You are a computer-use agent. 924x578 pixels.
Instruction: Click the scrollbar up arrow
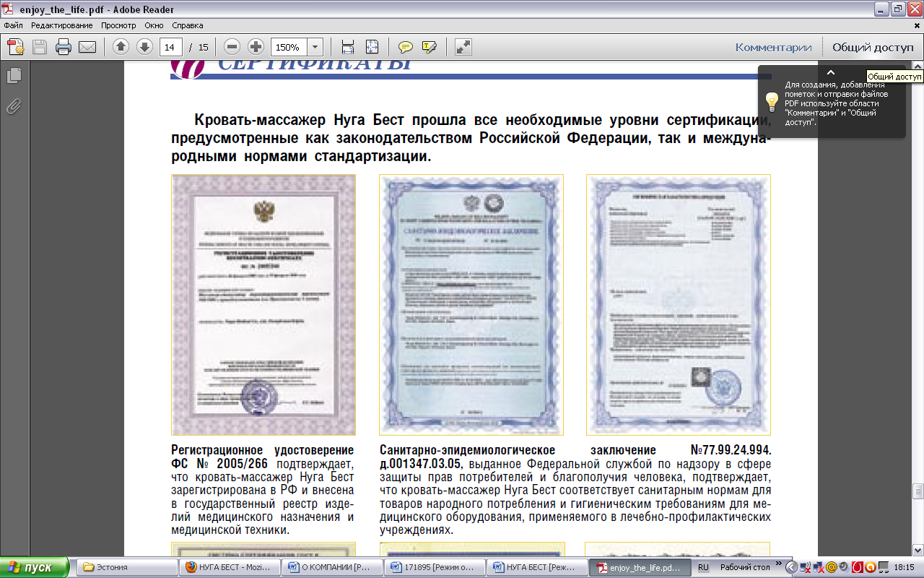click(x=918, y=66)
